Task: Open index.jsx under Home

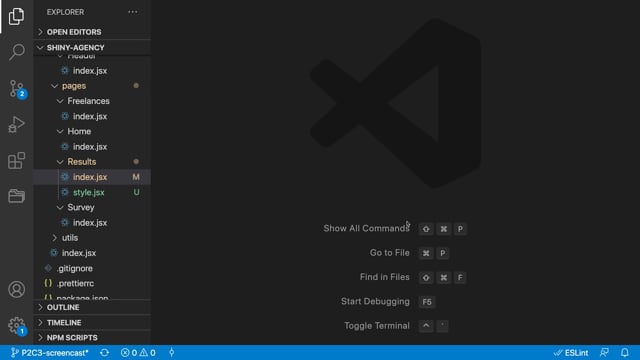Action: coord(92,147)
